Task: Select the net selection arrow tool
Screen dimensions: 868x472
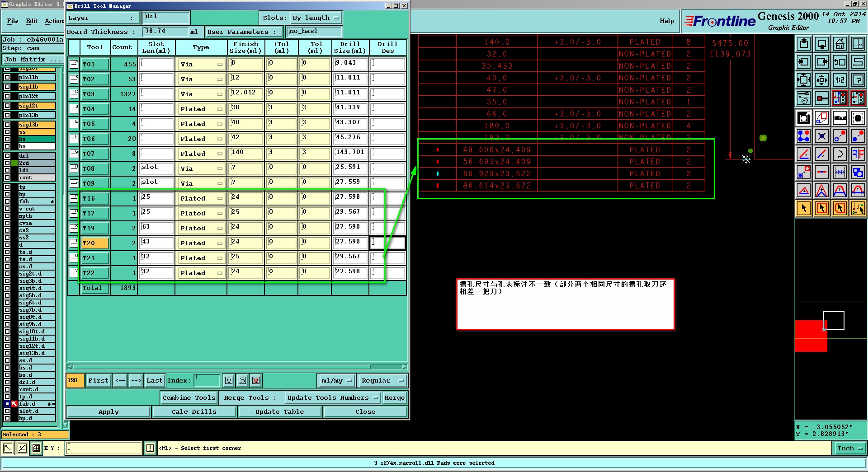Action: point(858,208)
